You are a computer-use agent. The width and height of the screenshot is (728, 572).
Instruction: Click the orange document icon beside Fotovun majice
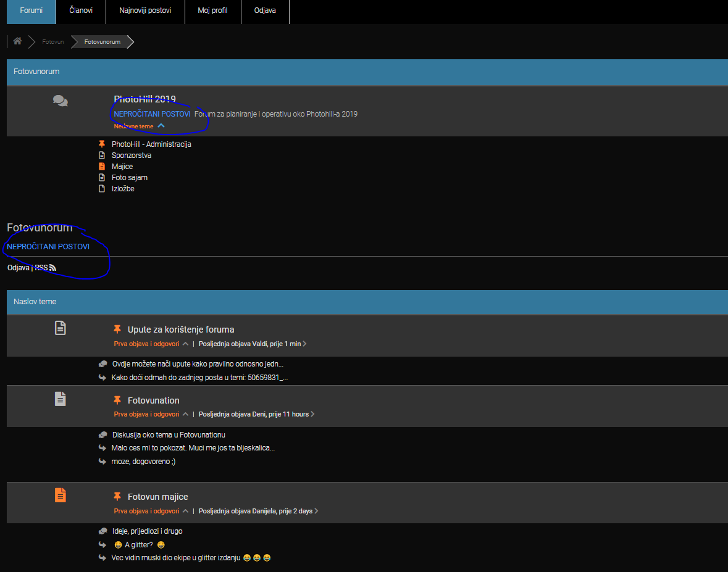click(x=60, y=495)
